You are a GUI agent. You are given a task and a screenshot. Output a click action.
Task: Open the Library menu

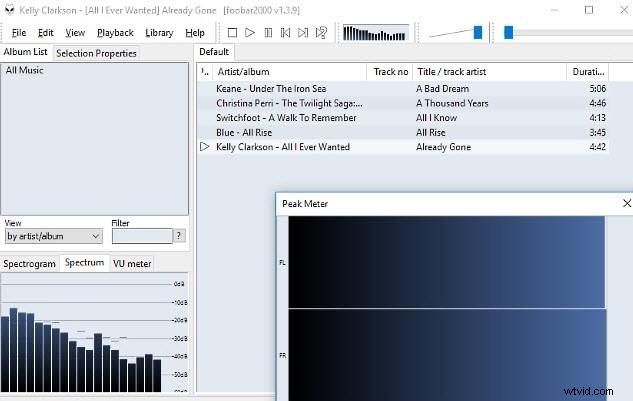pyautogui.click(x=159, y=33)
